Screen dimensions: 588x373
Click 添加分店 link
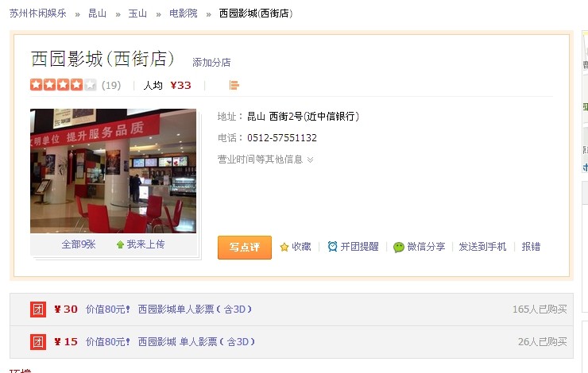click(211, 62)
